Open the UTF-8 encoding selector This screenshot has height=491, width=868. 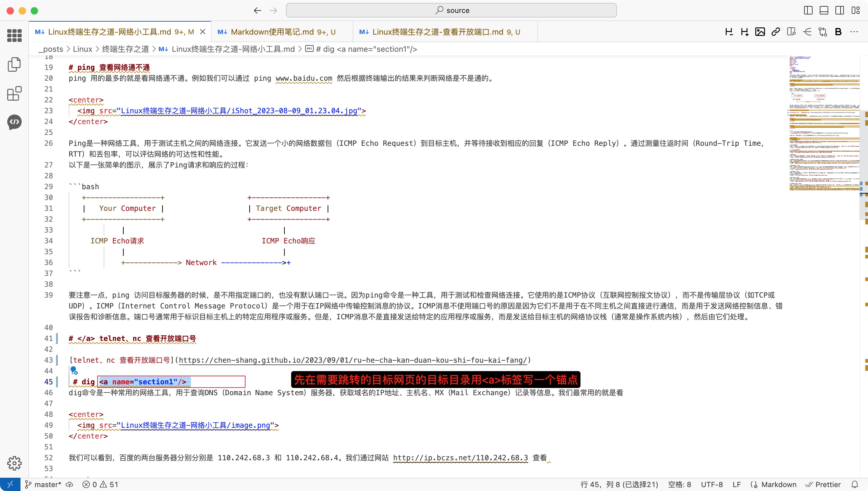tap(712, 485)
